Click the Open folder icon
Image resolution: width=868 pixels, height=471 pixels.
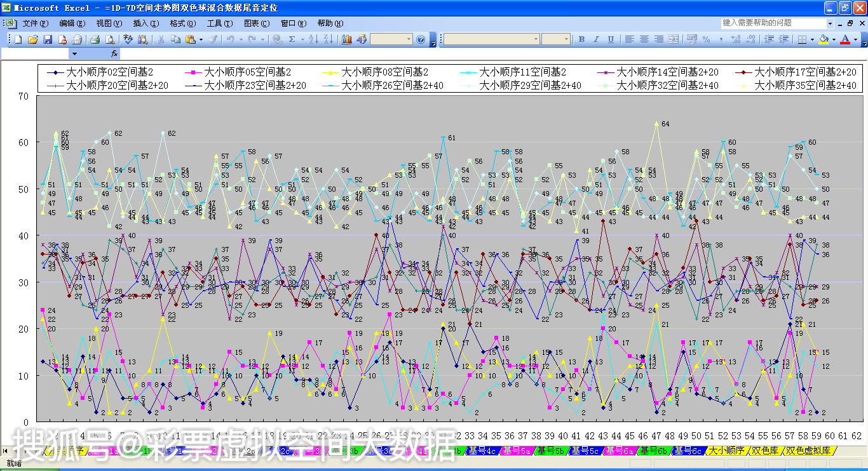pyautogui.click(x=33, y=39)
